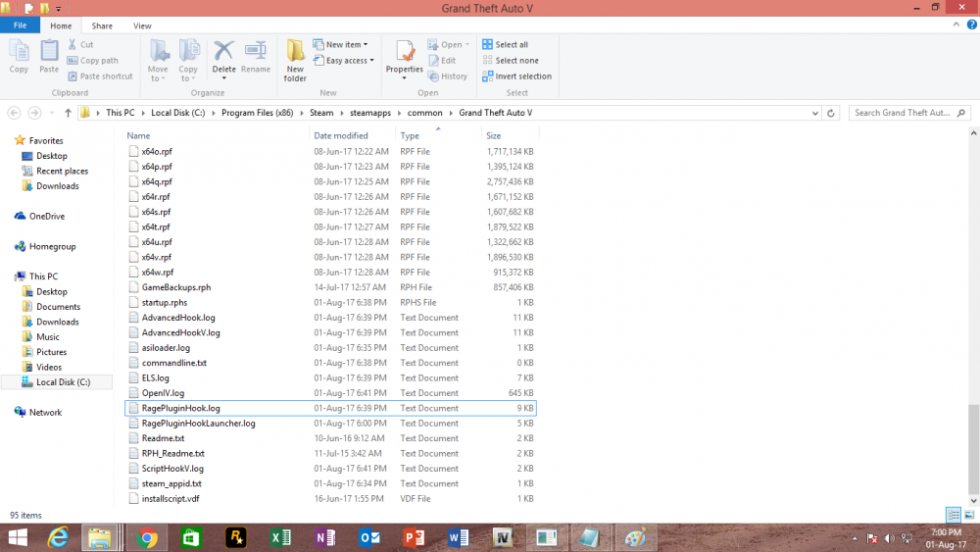This screenshot has height=552, width=980.
Task: Click Invert selection option
Action: pyautogui.click(x=516, y=76)
